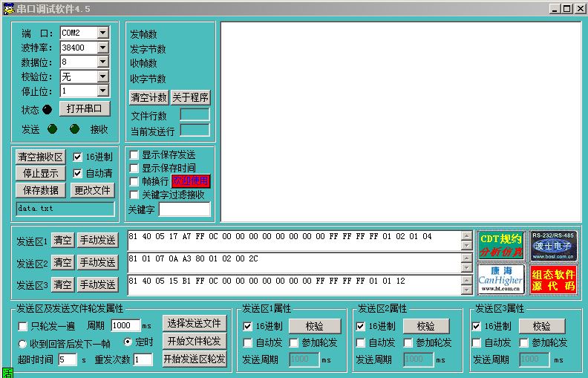Toggle 16进制 in 发送区1属性
Image resolution: width=588 pixels, height=378 pixels.
[x=247, y=326]
